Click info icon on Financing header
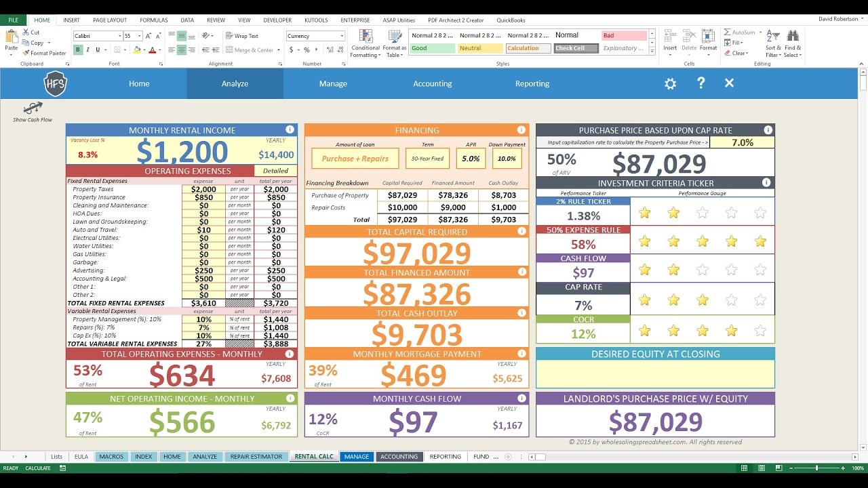This screenshot has width=868, height=488. [x=521, y=129]
